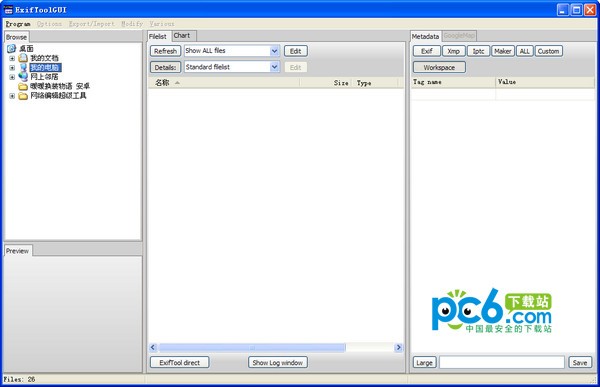
Task: Show ALL metadata
Action: [525, 51]
